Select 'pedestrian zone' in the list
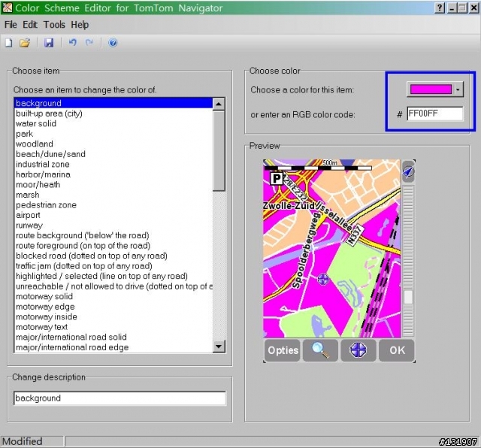This screenshot has width=481, height=448. pos(113,205)
